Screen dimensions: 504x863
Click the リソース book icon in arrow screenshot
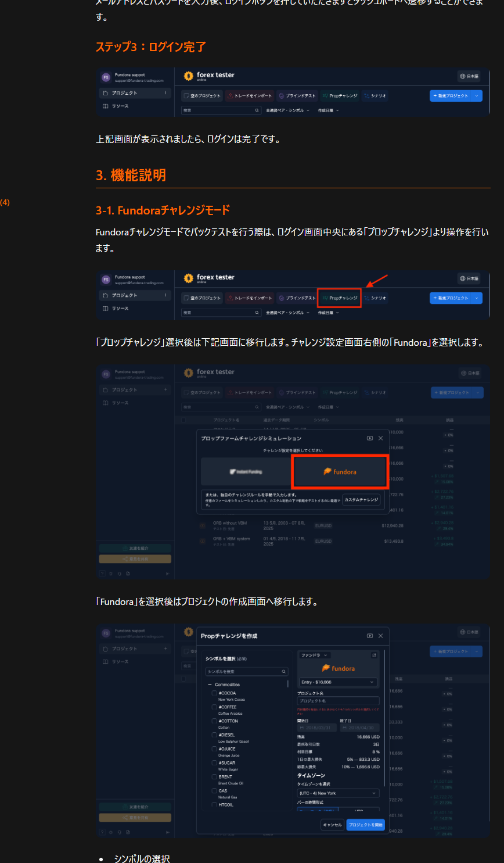click(x=105, y=309)
